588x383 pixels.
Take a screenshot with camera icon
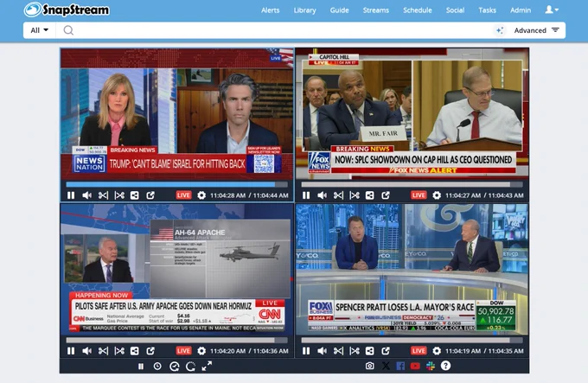tap(370, 366)
